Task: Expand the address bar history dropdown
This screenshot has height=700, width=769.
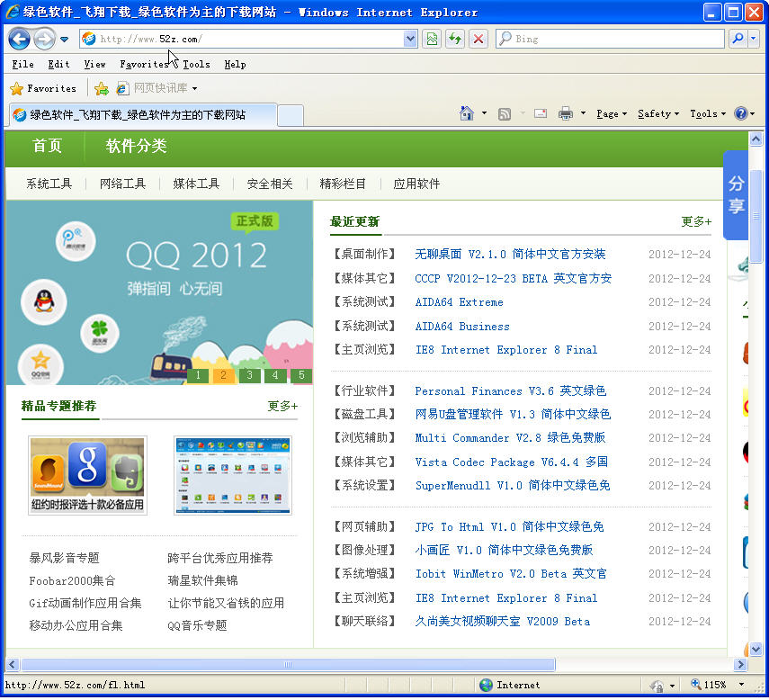Action: point(410,39)
